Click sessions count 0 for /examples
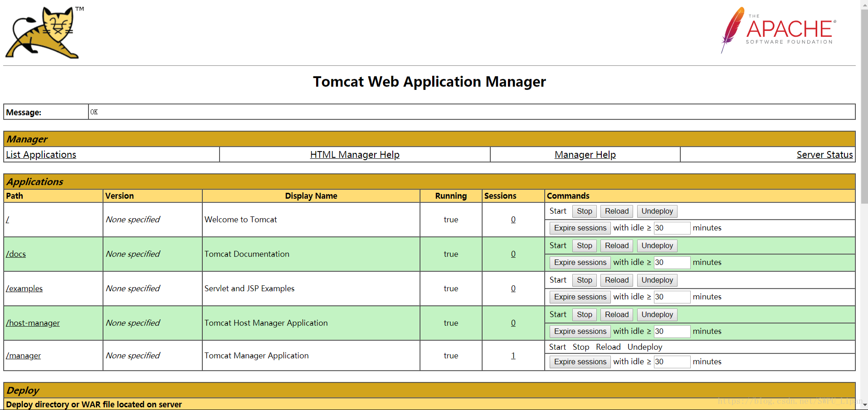This screenshot has height=410, width=868. pyautogui.click(x=513, y=288)
